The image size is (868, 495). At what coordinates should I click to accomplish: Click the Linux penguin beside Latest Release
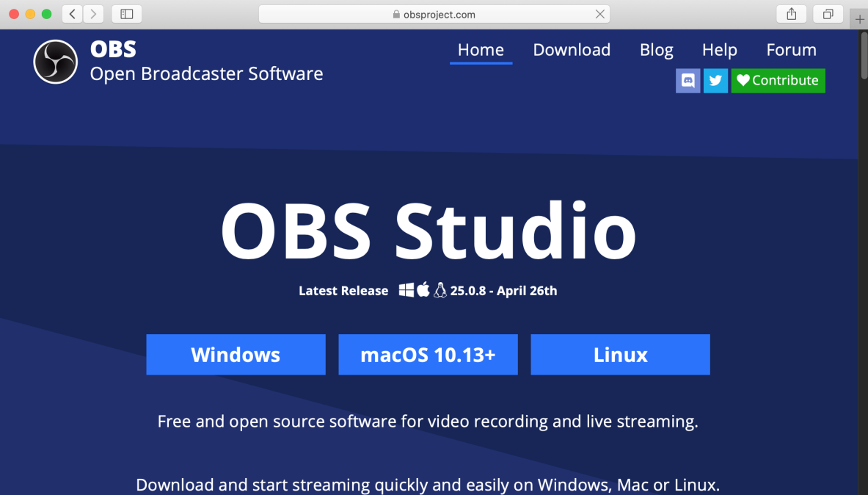(x=440, y=290)
